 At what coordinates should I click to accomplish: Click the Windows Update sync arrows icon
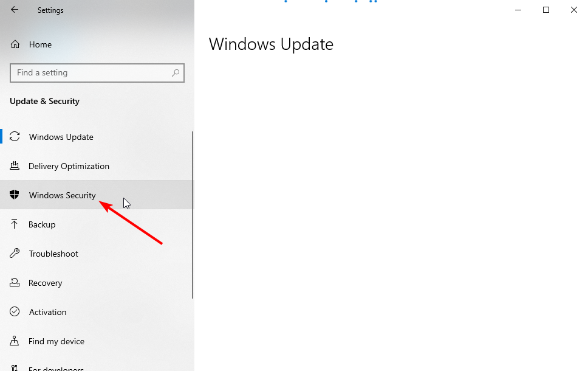coord(15,136)
